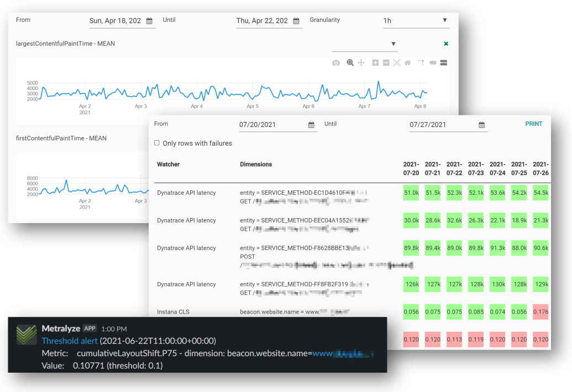
Task: Click the 89.8k cell under 2021-07-20
Action: click(x=411, y=248)
